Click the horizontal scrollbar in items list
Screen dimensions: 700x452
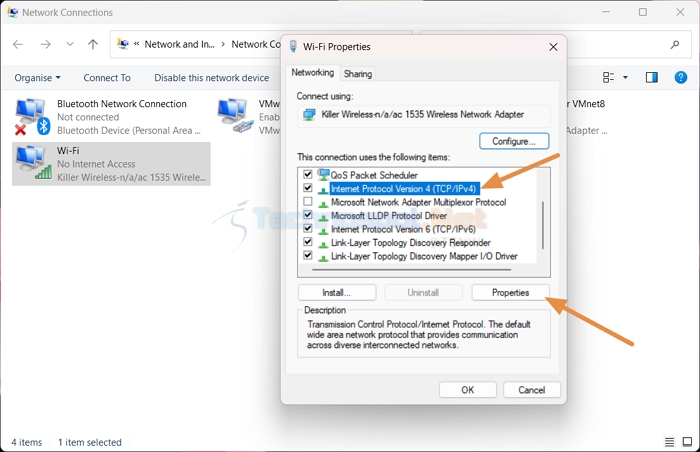(412, 270)
